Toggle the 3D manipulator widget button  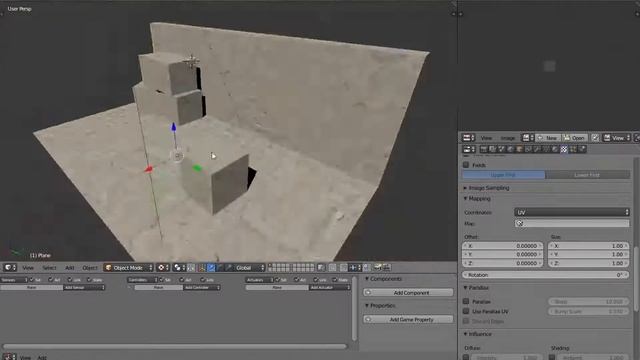[x=202, y=268]
